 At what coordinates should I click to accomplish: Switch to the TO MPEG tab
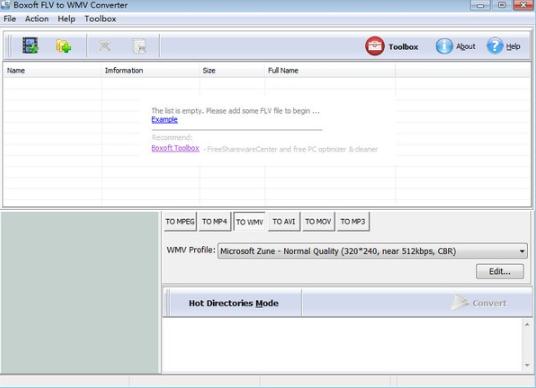pyautogui.click(x=180, y=222)
